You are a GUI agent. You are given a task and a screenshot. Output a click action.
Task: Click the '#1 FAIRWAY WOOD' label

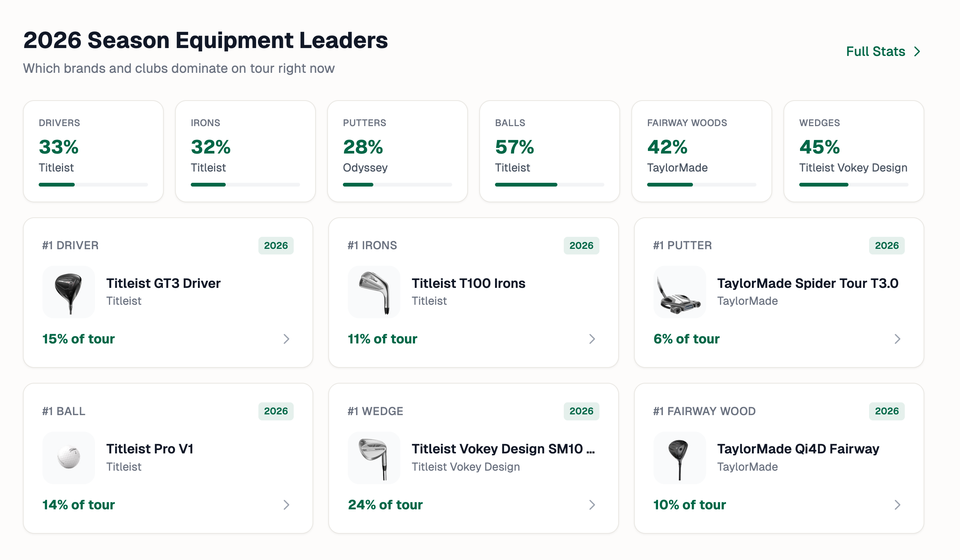pos(704,411)
